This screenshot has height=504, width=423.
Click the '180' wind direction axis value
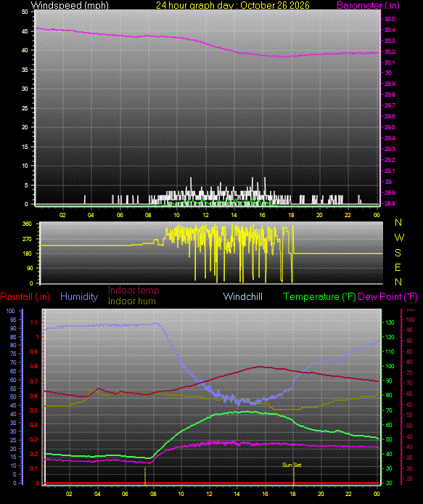click(28, 253)
